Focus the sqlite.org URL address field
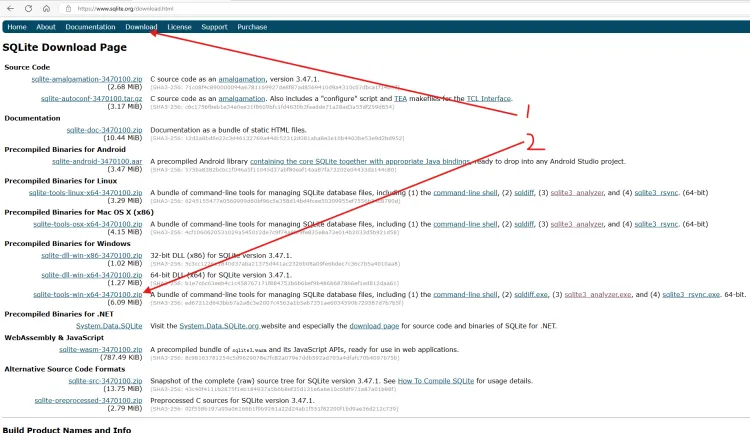 pyautogui.click(x=125, y=9)
